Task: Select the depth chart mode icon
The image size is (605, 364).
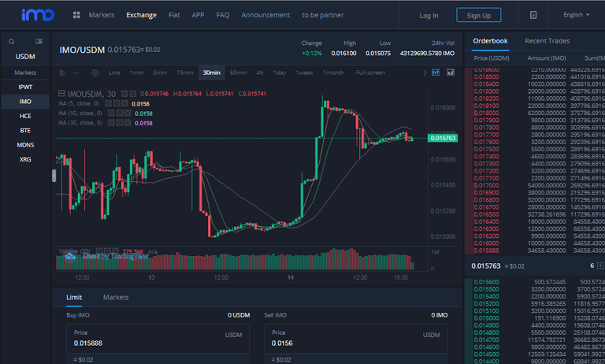Action: click(x=451, y=72)
